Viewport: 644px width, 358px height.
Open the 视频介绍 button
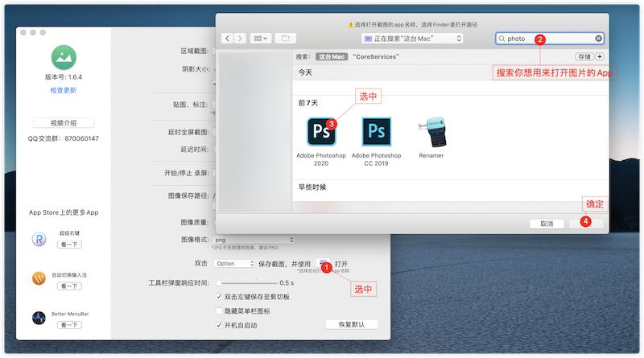tap(64, 123)
